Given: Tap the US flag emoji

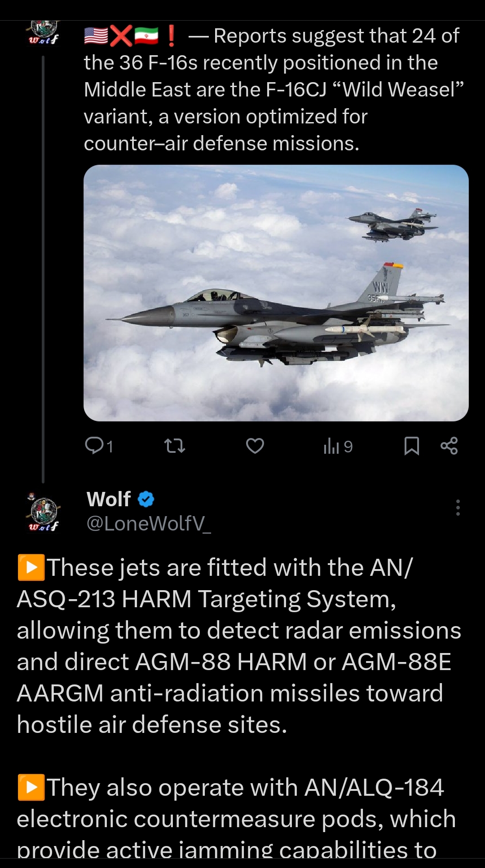Looking at the screenshot, I should (96, 36).
